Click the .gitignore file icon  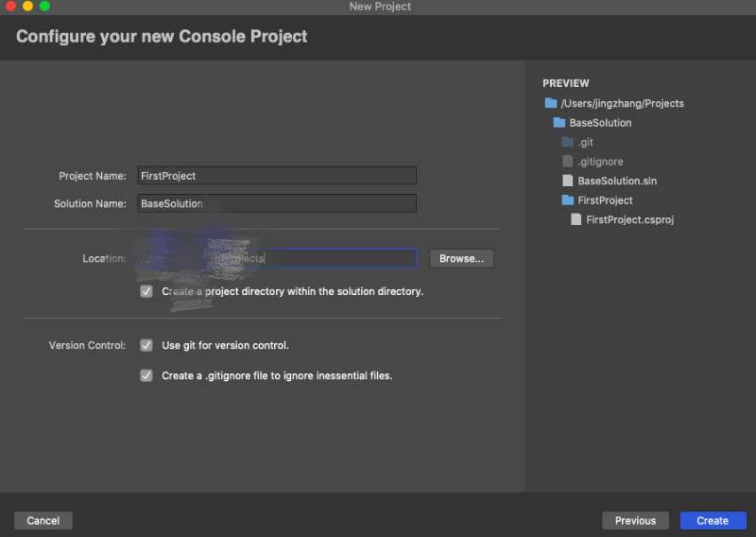568,162
